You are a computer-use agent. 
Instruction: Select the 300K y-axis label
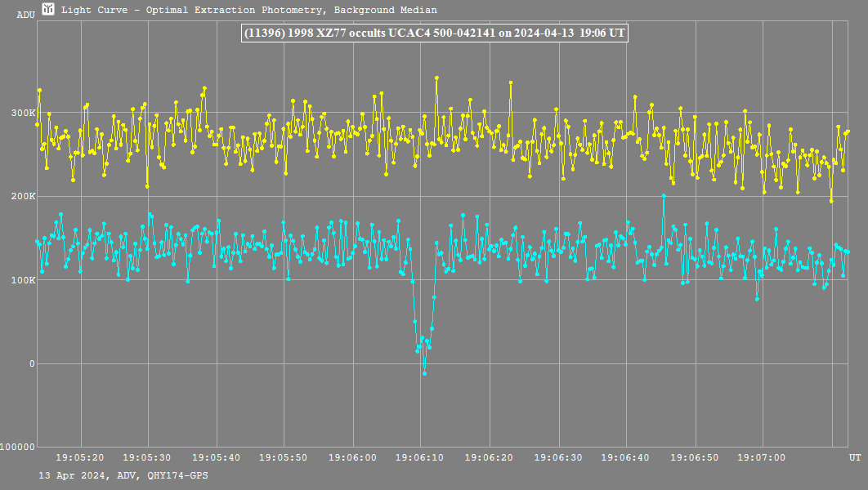click(25, 113)
